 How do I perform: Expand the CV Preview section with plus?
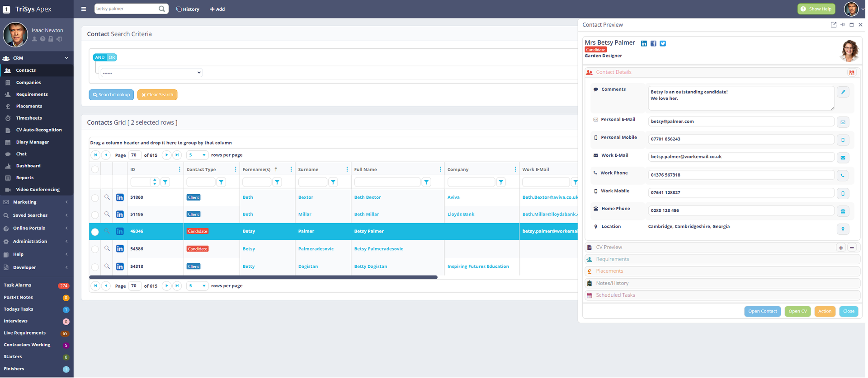[840, 247]
